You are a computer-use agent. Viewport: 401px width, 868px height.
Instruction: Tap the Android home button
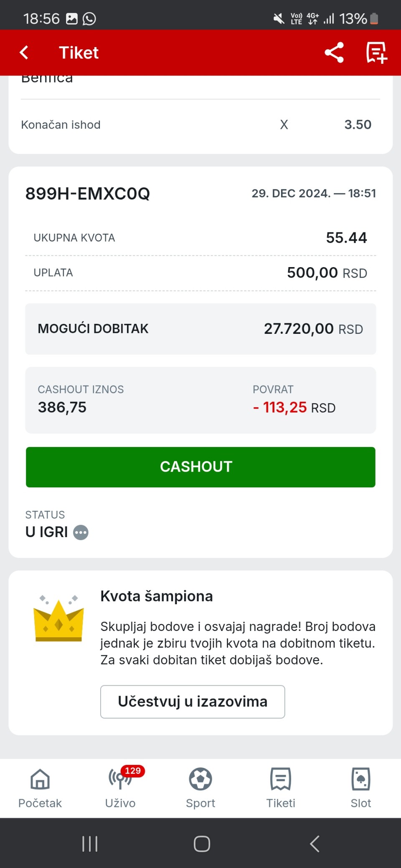tap(202, 844)
